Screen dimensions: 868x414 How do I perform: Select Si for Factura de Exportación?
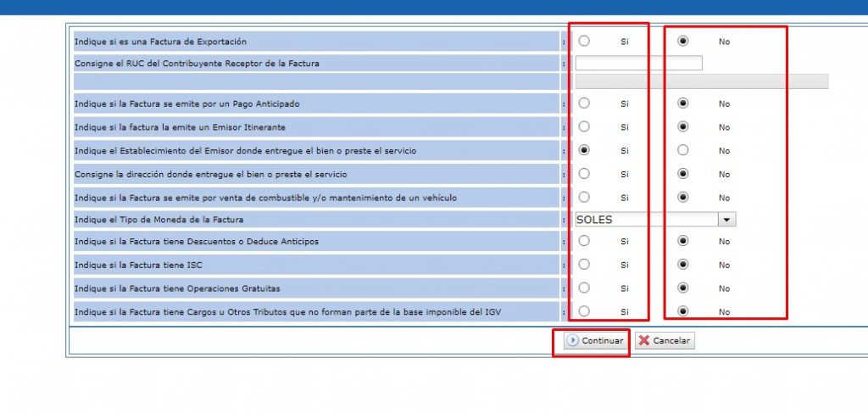tap(584, 41)
